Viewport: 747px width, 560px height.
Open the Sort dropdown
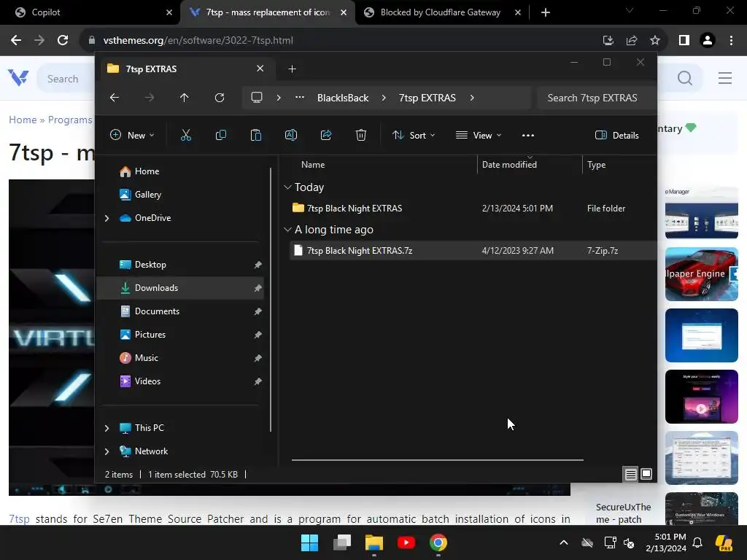[x=414, y=135]
